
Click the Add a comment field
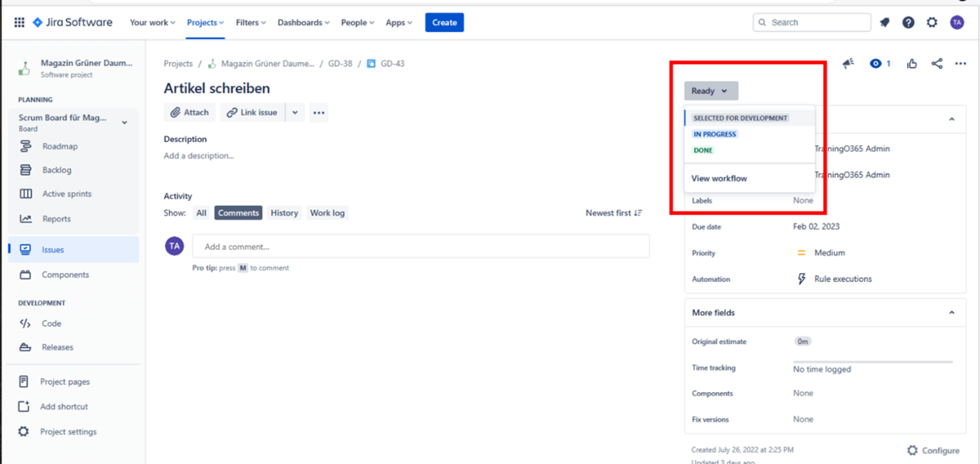click(421, 247)
